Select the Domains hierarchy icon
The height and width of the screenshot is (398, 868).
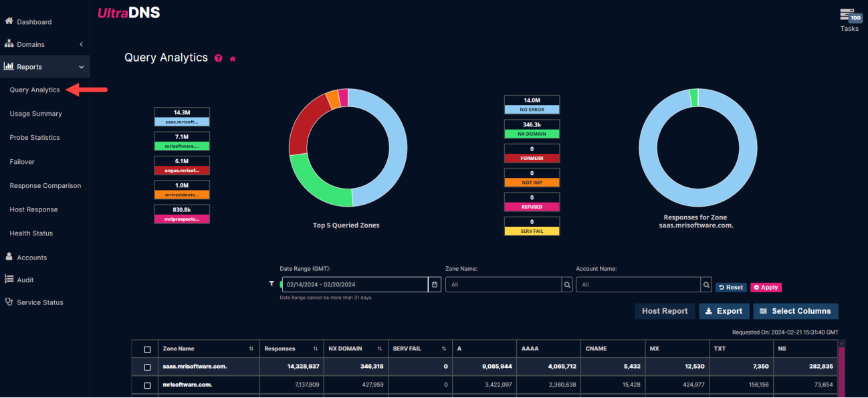point(9,44)
